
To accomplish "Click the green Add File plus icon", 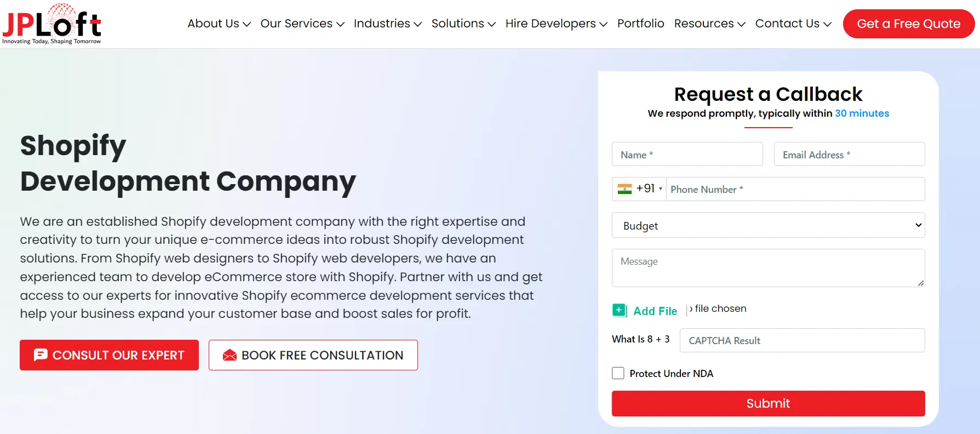I will point(620,311).
